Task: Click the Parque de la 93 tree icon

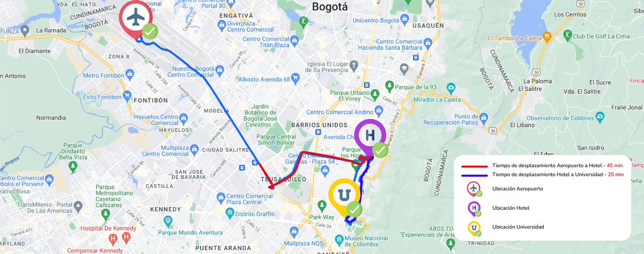Action: coord(389,86)
